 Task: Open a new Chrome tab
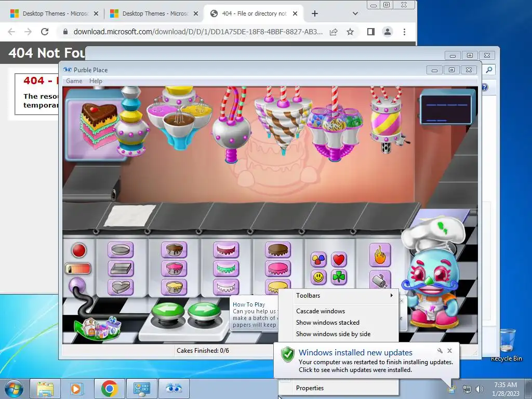click(315, 14)
